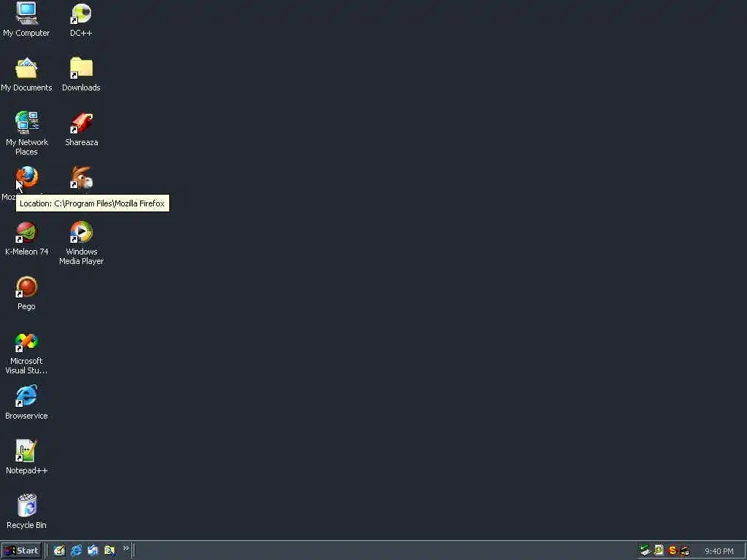Click the first quick launch icon beside Start
Screen dimensions: 747x560
click(59, 551)
